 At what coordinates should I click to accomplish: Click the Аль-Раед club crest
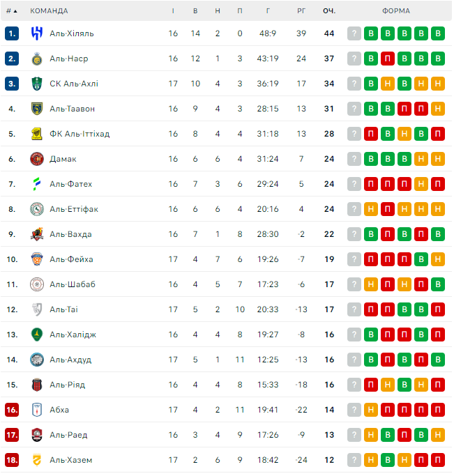[37, 435]
